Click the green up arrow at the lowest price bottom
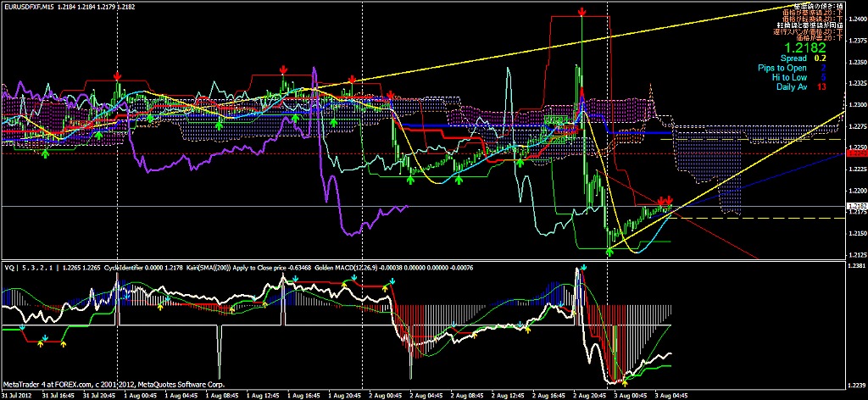Screen dimensions: 868x400 click(609, 251)
